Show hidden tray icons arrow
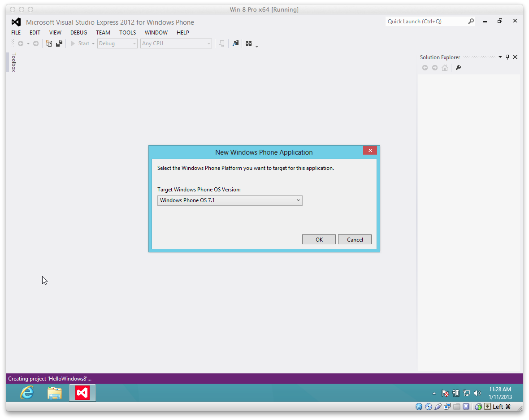Screen dimensions: 529x420 point(434,394)
